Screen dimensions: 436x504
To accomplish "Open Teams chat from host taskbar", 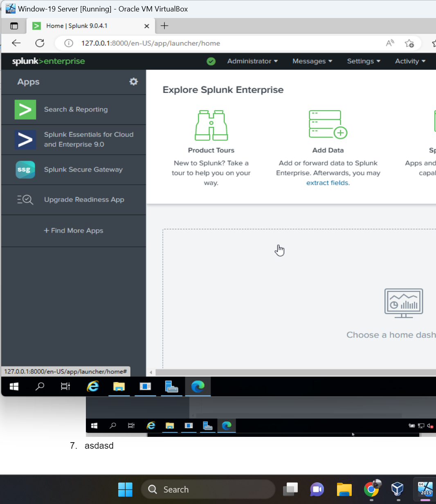I will pyautogui.click(x=317, y=489).
